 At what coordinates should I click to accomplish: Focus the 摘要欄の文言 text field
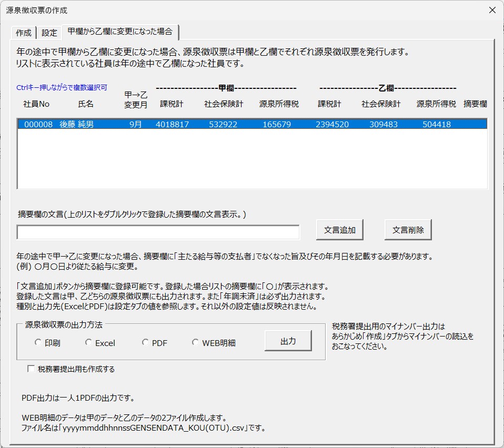(x=158, y=232)
